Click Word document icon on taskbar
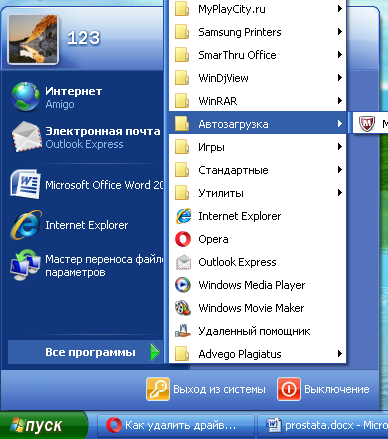388x439 pixels. (274, 425)
